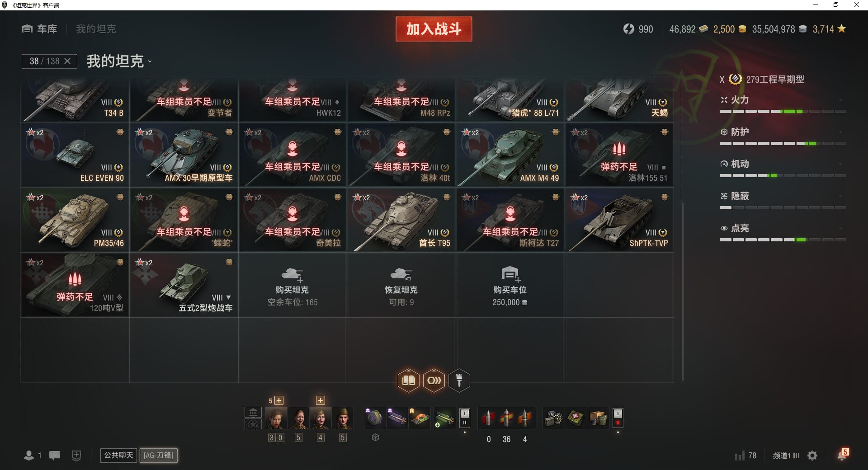Click the barracks icon beside crew portraits
Screen dimensions: 868x470
coord(253,412)
